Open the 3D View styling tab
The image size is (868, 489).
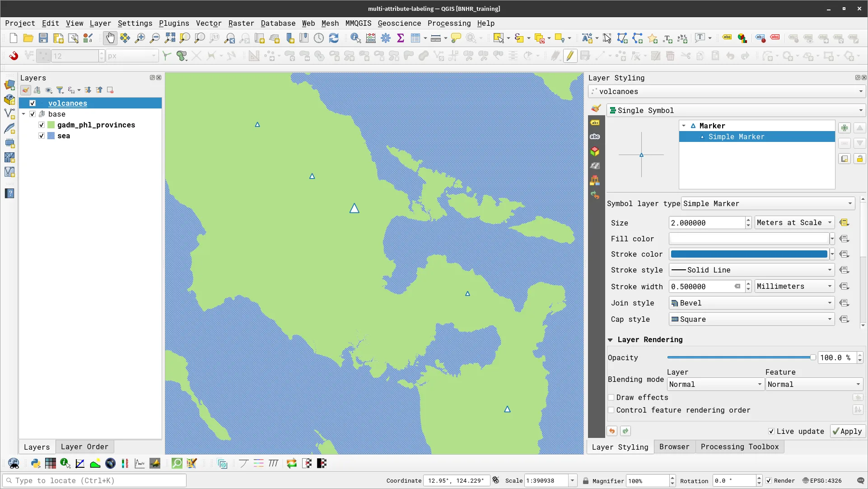click(x=595, y=151)
